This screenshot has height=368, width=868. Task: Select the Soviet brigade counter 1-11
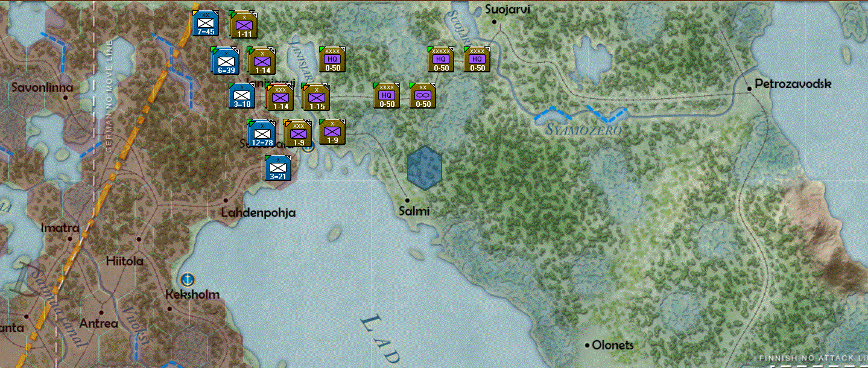244,25
